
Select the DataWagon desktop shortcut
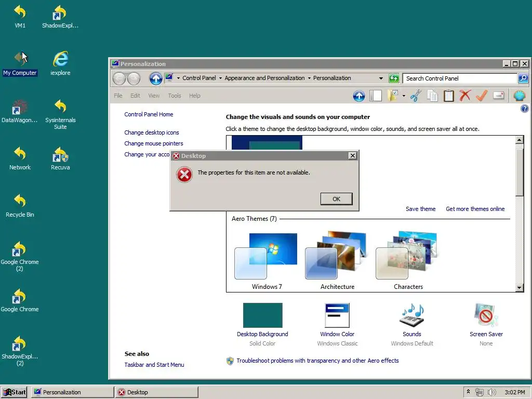(x=20, y=111)
